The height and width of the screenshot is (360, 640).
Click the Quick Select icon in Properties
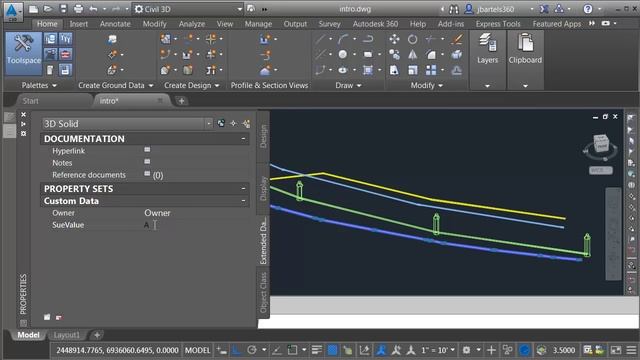point(246,124)
